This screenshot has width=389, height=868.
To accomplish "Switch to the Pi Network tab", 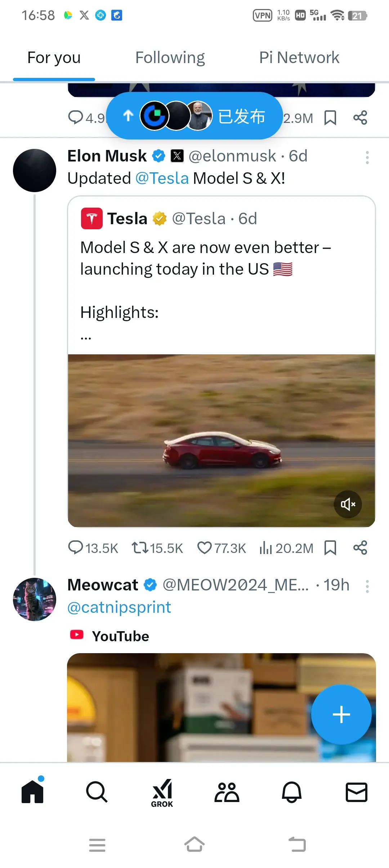I will 299,58.
